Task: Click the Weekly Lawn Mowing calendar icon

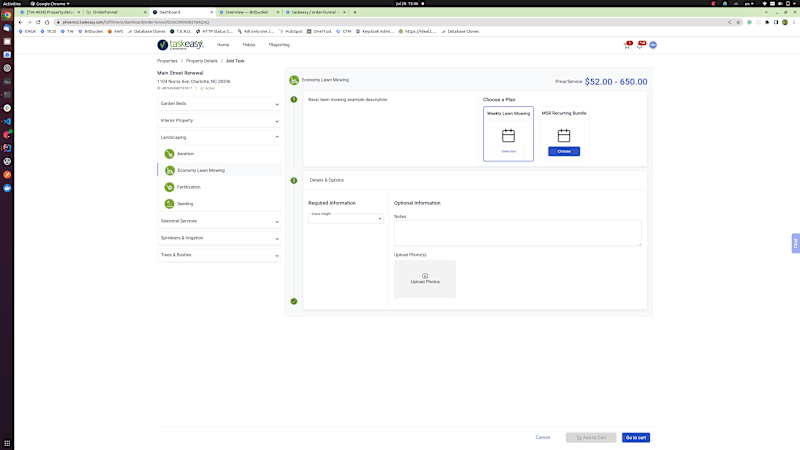Action: (x=508, y=135)
